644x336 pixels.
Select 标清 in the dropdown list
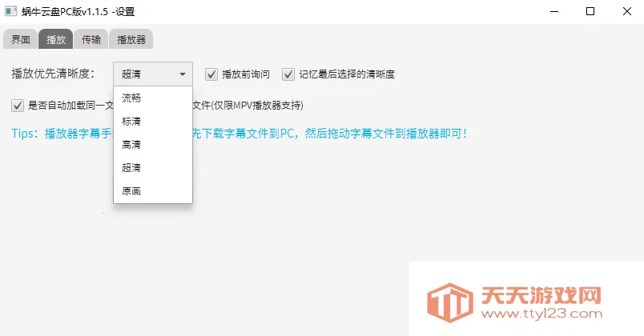[131, 122]
